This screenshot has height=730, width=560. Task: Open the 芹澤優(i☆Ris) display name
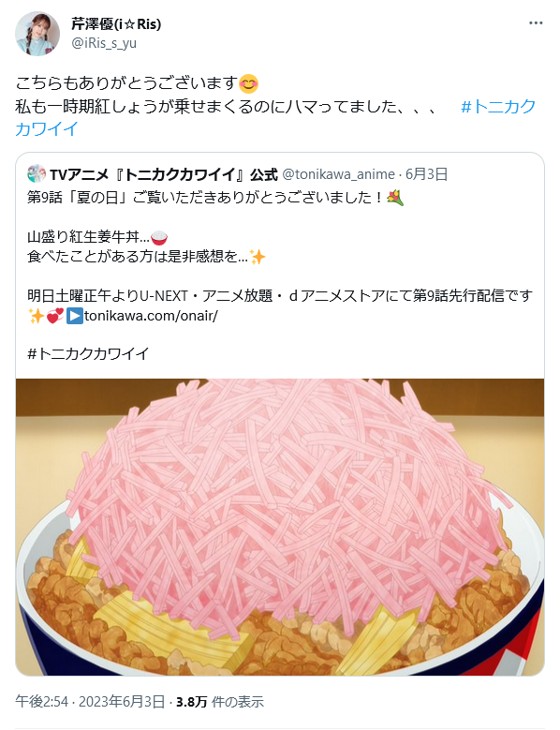116,23
